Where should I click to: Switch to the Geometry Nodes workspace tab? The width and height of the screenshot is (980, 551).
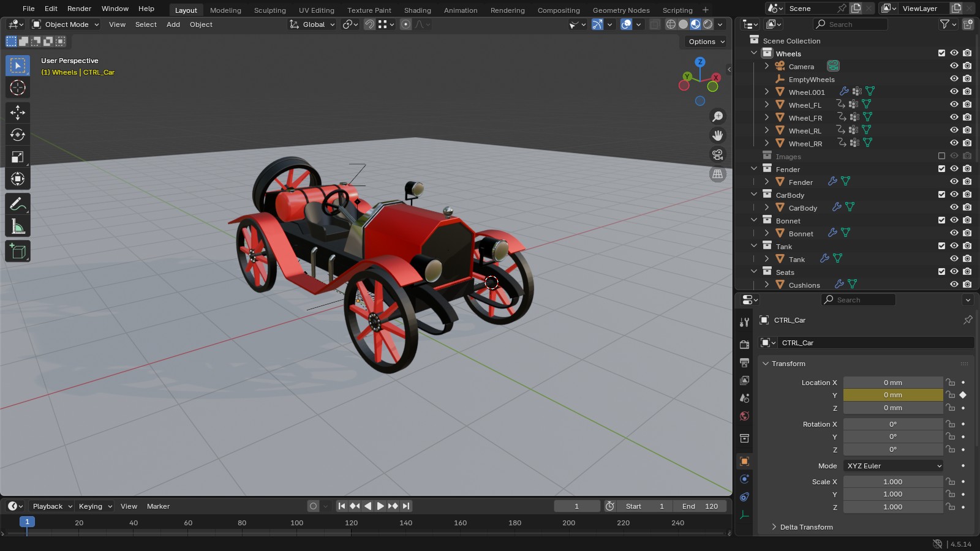(621, 10)
